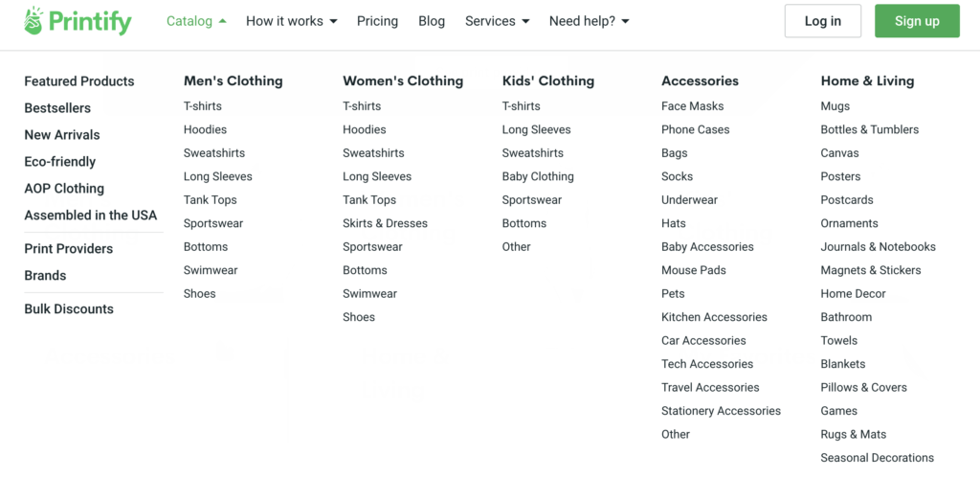Expand the Need help? dropdown
Screen dimensions: 980x478
589,21
